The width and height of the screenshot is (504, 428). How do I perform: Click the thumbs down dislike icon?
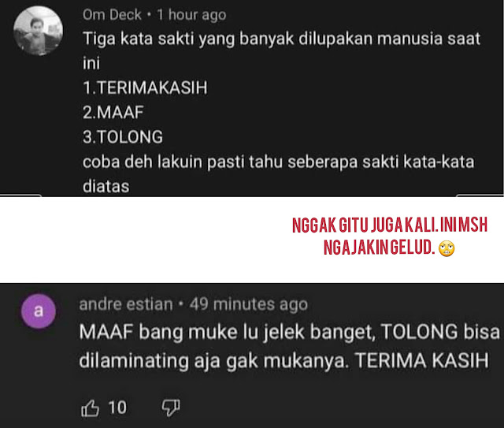171,408
